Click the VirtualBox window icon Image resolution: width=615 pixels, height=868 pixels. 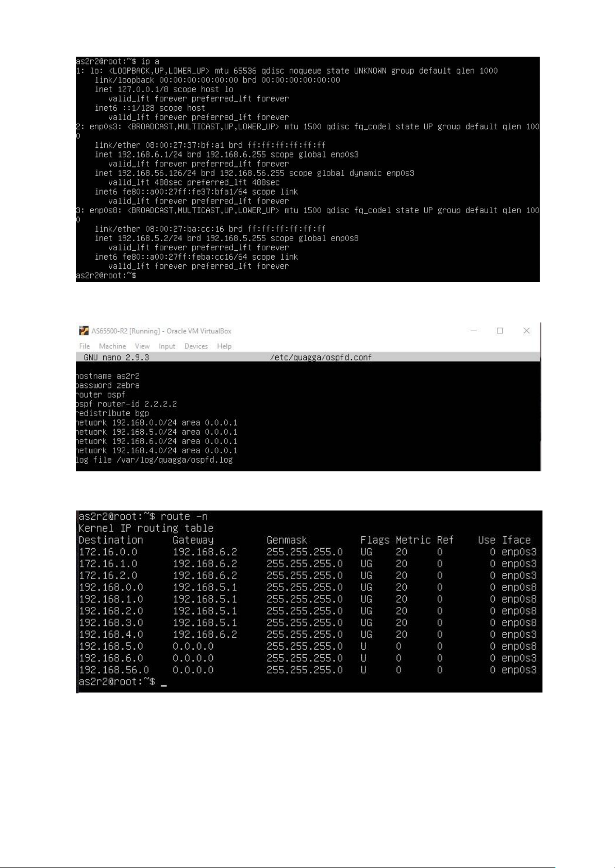pos(84,331)
